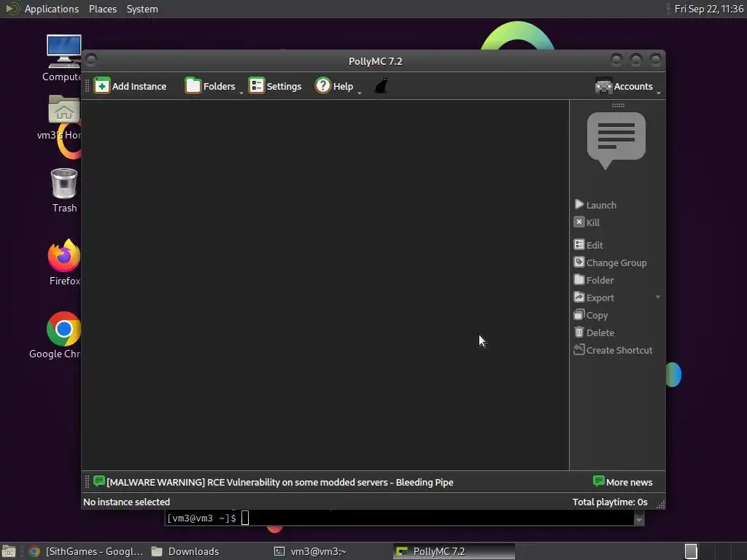Image resolution: width=747 pixels, height=560 pixels.
Task: Expand the Export dropdown arrow
Action: (658, 297)
